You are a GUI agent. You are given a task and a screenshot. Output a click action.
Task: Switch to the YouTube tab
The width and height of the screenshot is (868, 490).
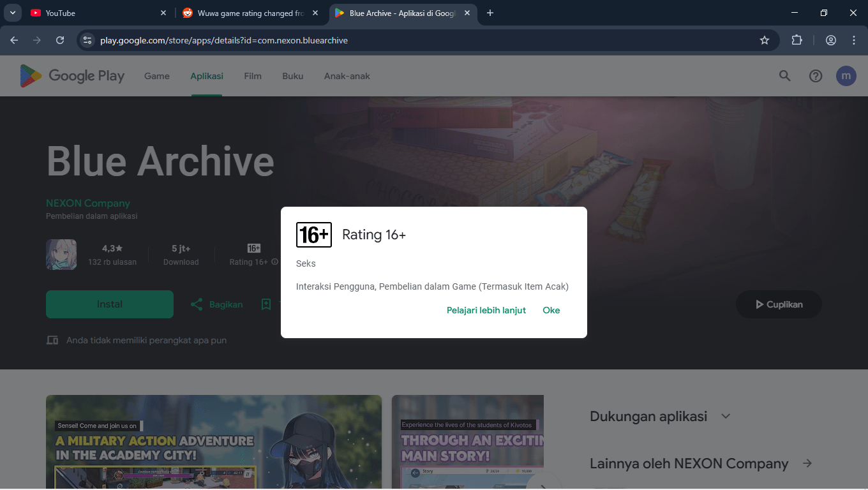[99, 13]
